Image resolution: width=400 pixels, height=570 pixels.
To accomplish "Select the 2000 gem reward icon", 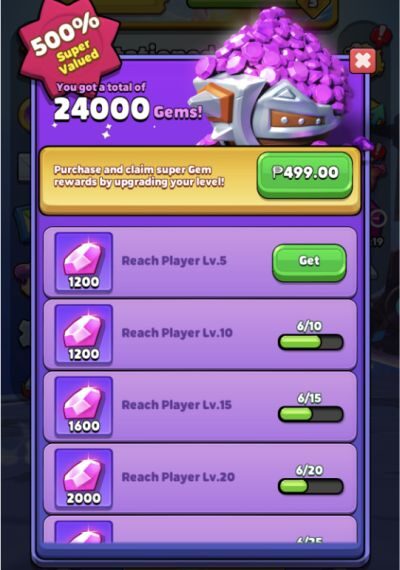I will [83, 478].
